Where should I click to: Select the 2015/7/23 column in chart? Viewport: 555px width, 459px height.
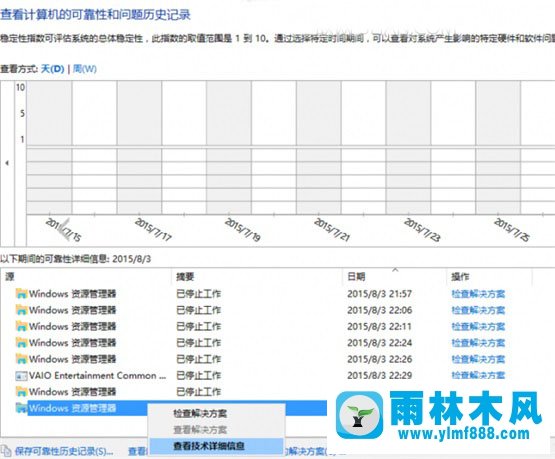pyautogui.click(x=408, y=148)
